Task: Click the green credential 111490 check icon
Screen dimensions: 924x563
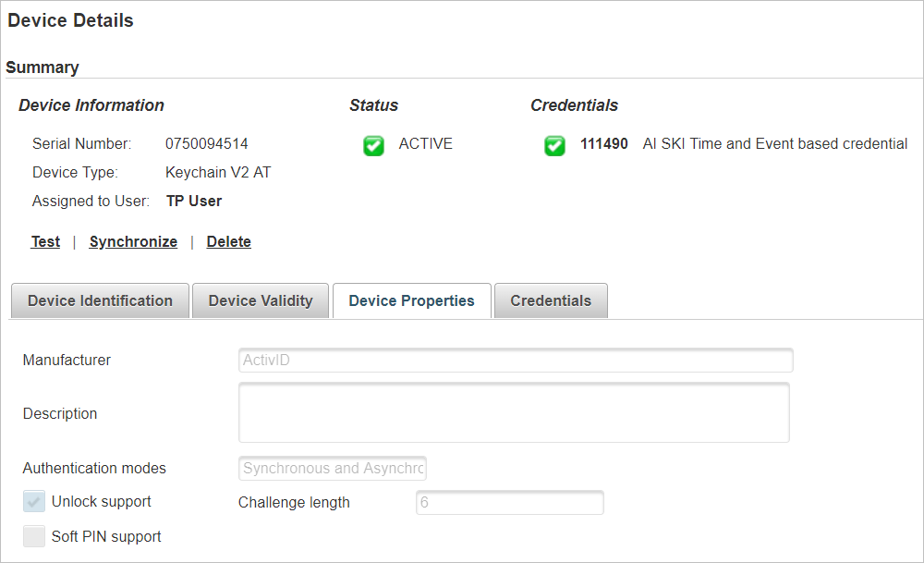Action: click(x=554, y=146)
